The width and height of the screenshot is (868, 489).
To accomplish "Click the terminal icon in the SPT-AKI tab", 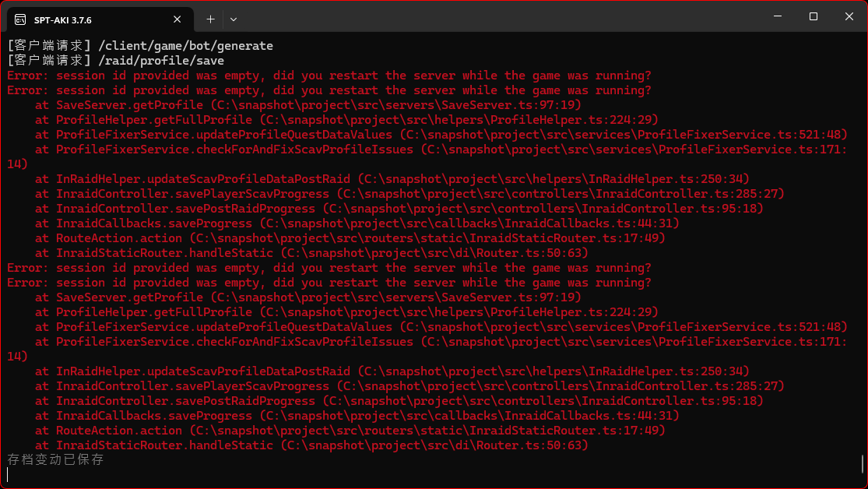I will point(20,19).
